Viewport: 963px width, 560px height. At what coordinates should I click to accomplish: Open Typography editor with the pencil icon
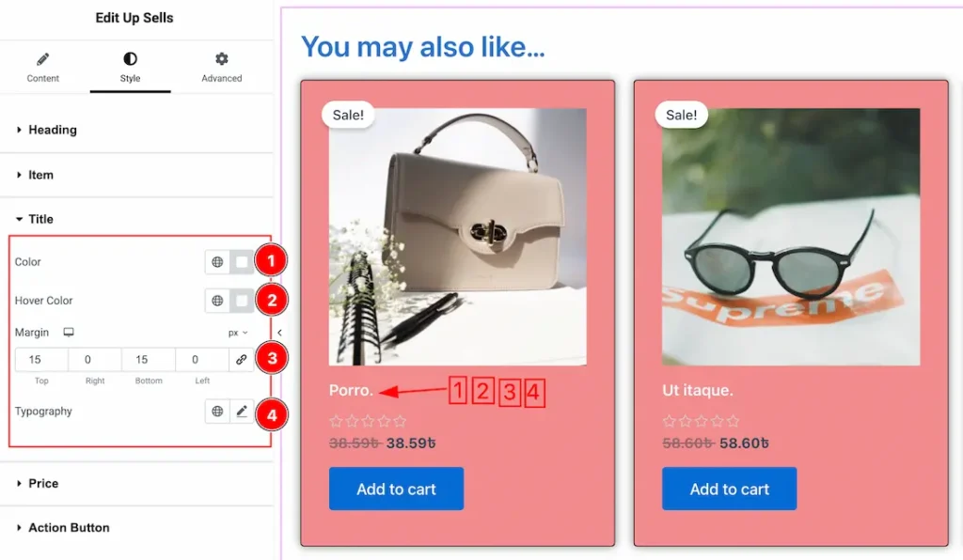242,411
